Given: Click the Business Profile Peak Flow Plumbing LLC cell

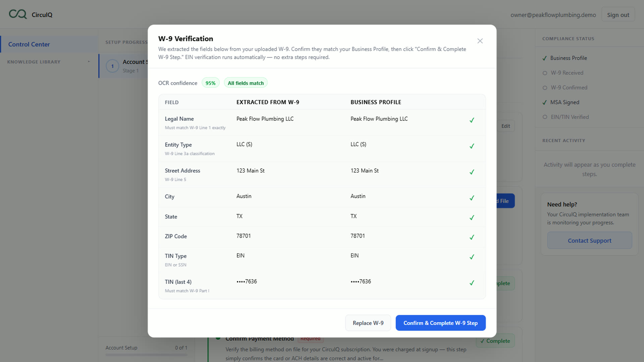Looking at the screenshot, I should (x=379, y=119).
